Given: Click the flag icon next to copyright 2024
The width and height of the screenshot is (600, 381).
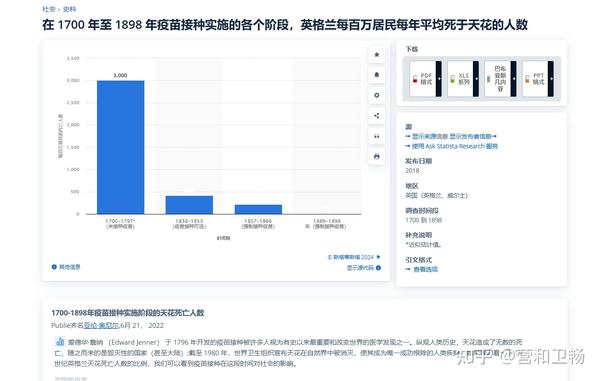Looking at the screenshot, I should (x=378, y=257).
